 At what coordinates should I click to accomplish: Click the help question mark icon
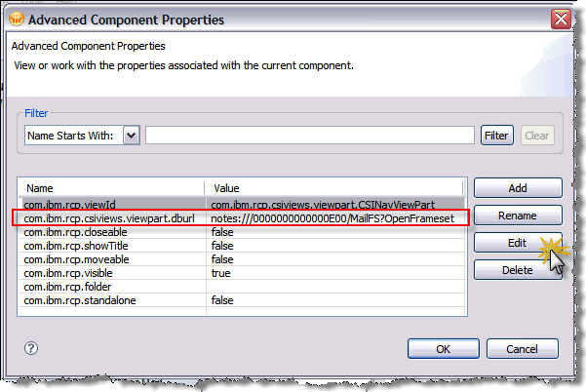(x=31, y=348)
